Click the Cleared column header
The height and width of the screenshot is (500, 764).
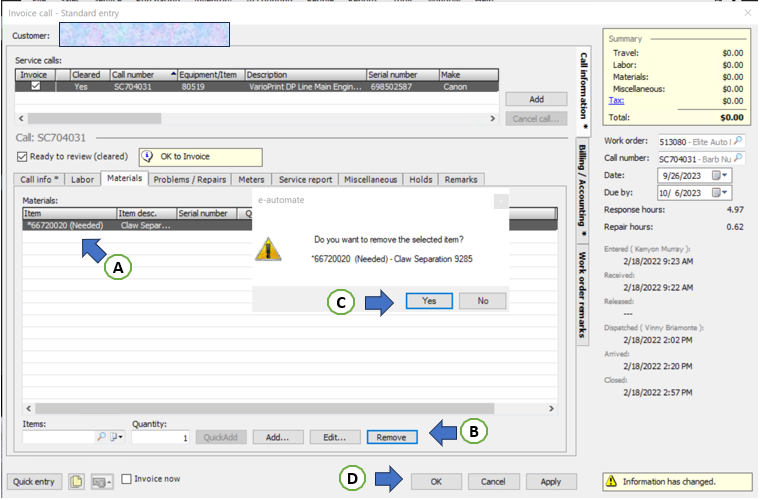click(x=90, y=75)
